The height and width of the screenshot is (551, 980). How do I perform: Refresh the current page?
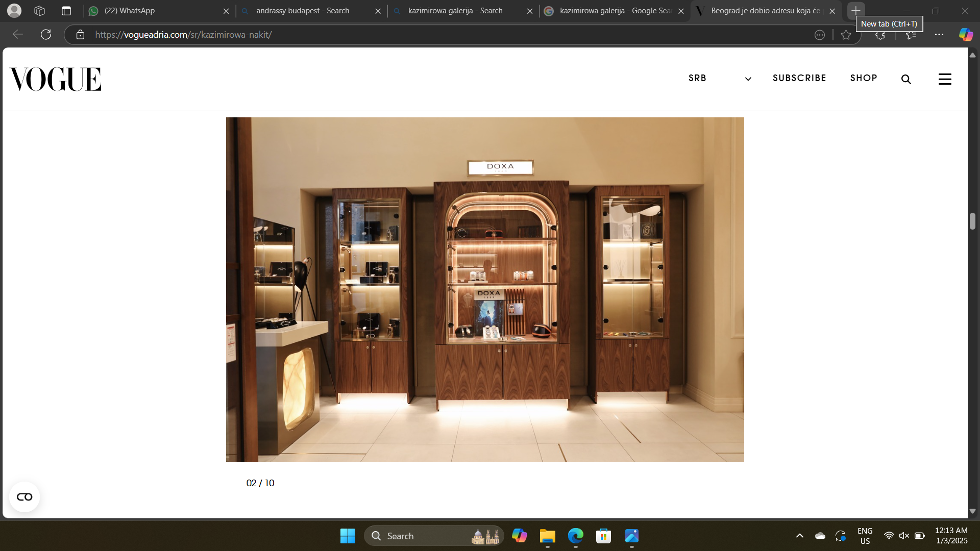[46, 35]
